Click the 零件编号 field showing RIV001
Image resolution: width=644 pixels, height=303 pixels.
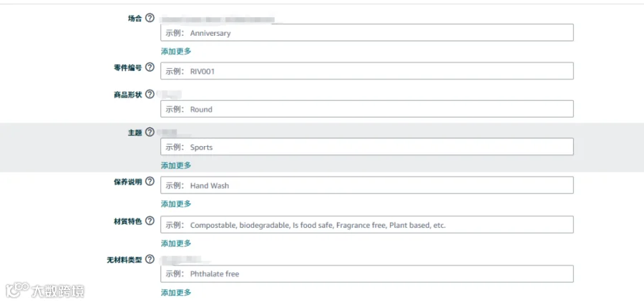point(367,71)
